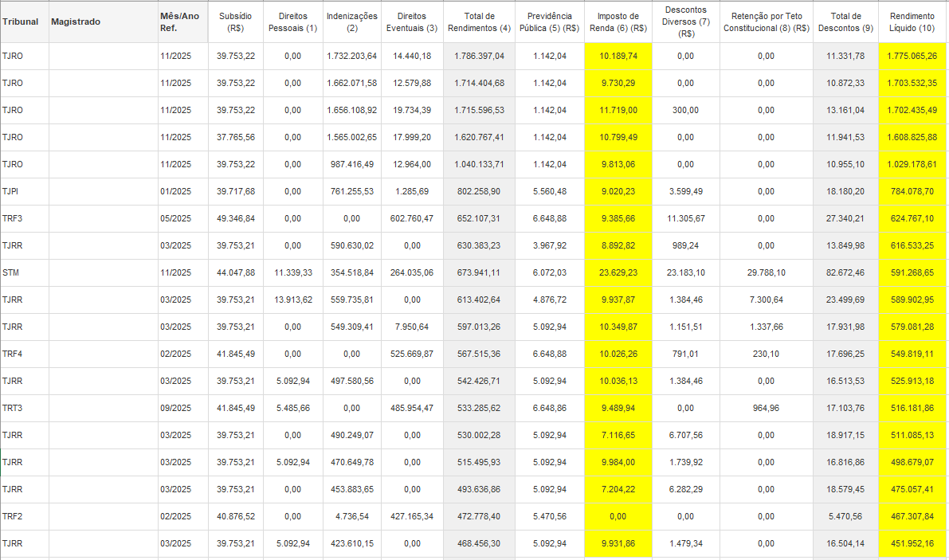Click the Direitos Eventuais (3) header
Screen dimensions: 949x560
pos(412,22)
